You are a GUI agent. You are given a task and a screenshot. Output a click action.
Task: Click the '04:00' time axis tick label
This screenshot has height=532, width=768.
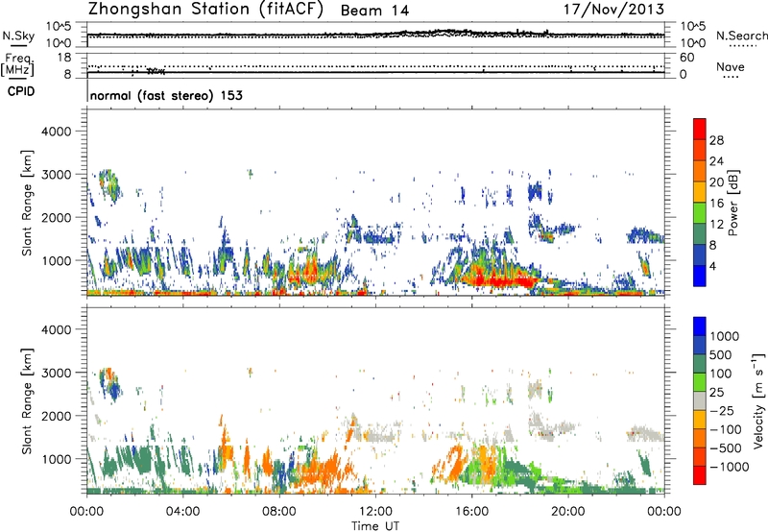(x=182, y=512)
